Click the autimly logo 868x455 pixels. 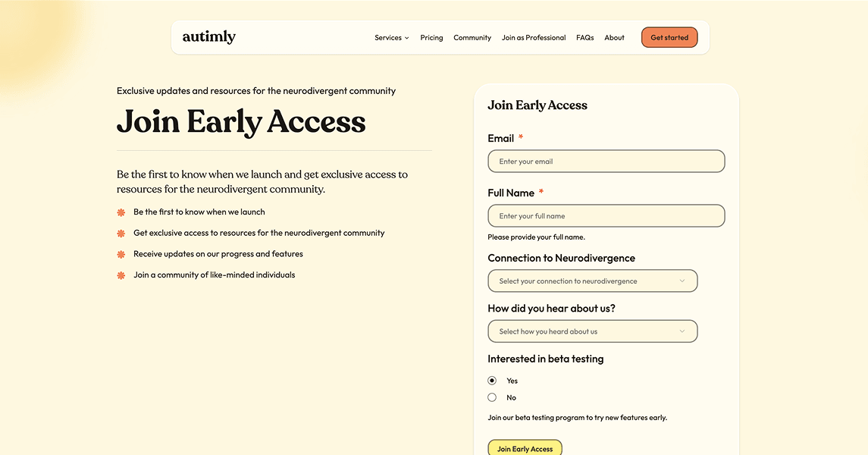(x=208, y=37)
